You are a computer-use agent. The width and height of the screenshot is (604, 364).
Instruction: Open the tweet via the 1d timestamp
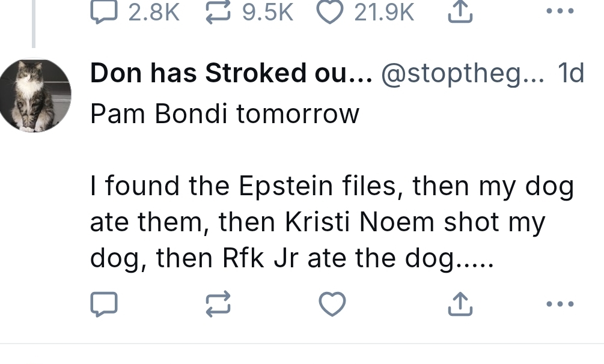pyautogui.click(x=570, y=74)
